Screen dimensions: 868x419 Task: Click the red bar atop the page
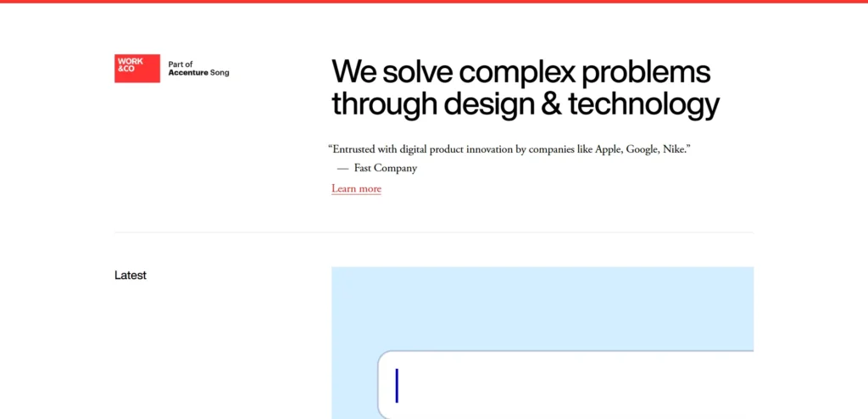434,2
